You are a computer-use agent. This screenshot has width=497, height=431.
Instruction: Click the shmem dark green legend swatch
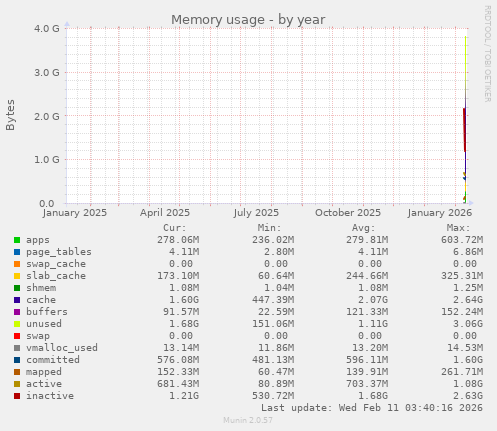pyautogui.click(x=17, y=288)
